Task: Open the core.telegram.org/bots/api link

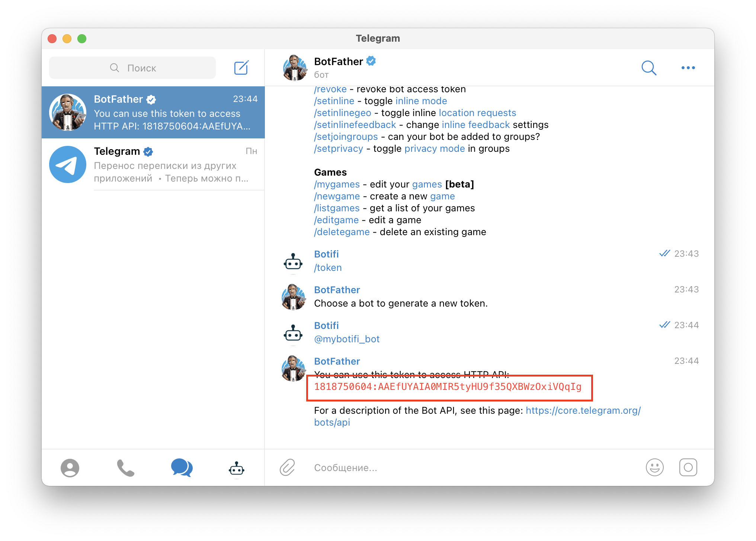Action: point(583,410)
